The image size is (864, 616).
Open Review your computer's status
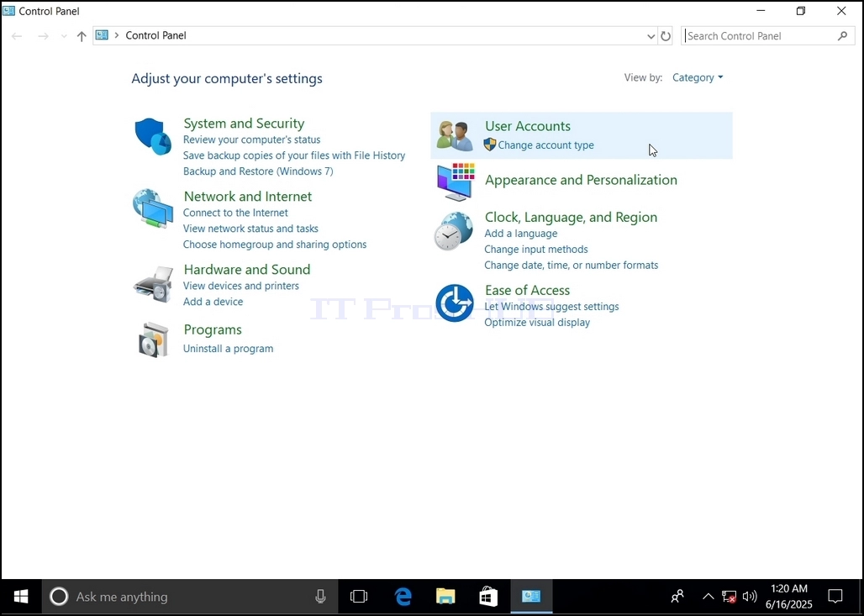click(252, 140)
